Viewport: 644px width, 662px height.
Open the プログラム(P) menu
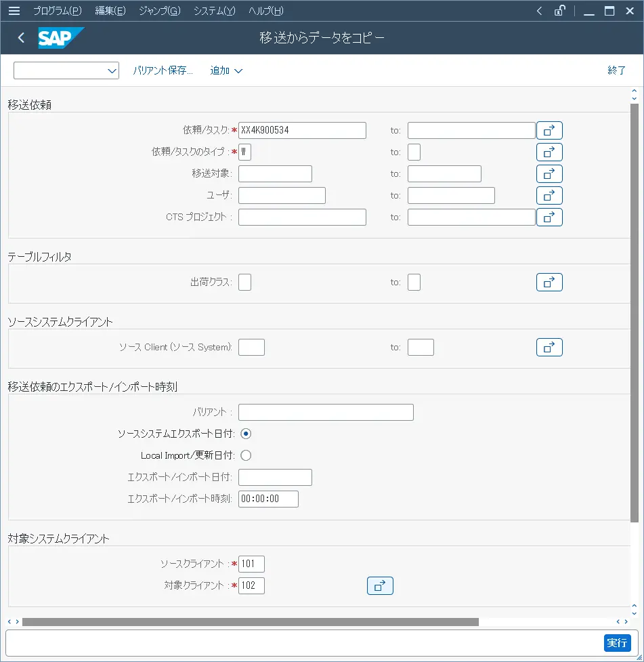click(58, 11)
